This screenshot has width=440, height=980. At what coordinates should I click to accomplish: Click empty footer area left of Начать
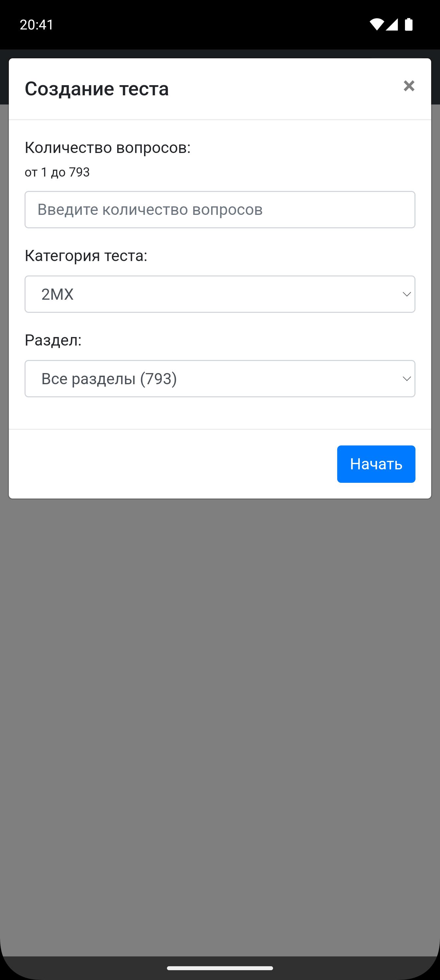pyautogui.click(x=171, y=464)
